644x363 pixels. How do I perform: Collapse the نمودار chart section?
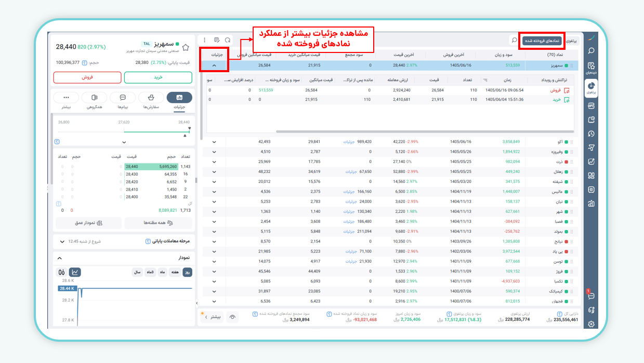point(59,258)
